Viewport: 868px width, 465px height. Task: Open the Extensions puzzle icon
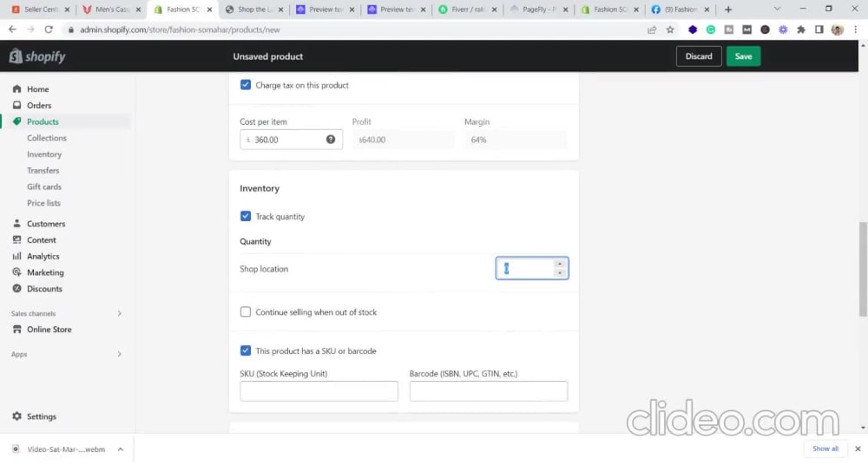click(x=801, y=29)
